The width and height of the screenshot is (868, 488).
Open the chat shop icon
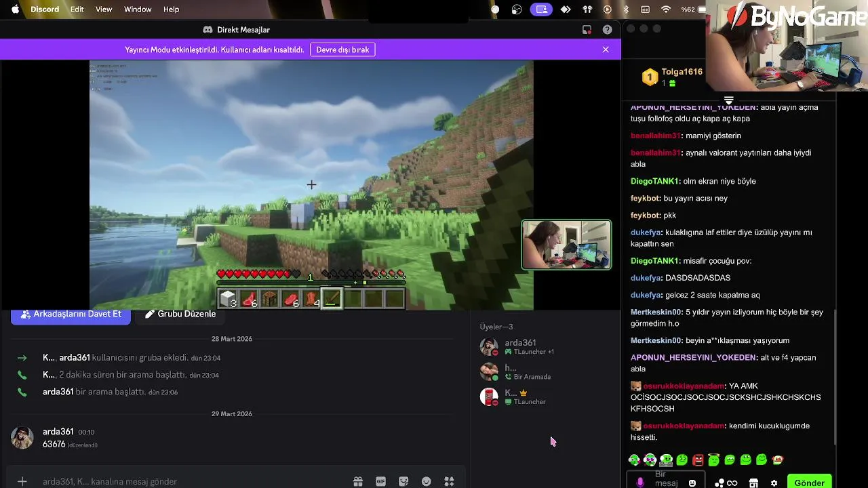(x=753, y=483)
